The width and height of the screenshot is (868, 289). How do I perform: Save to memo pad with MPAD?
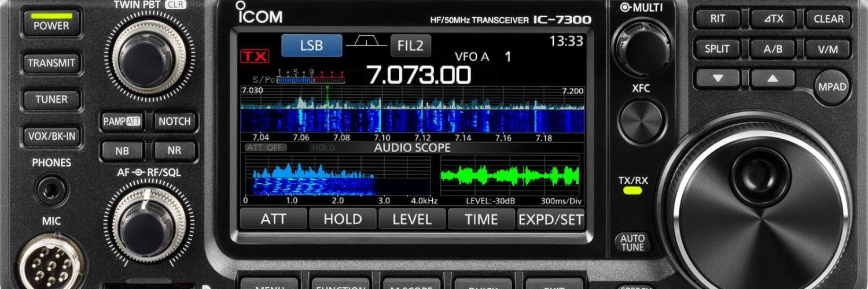[x=832, y=87]
